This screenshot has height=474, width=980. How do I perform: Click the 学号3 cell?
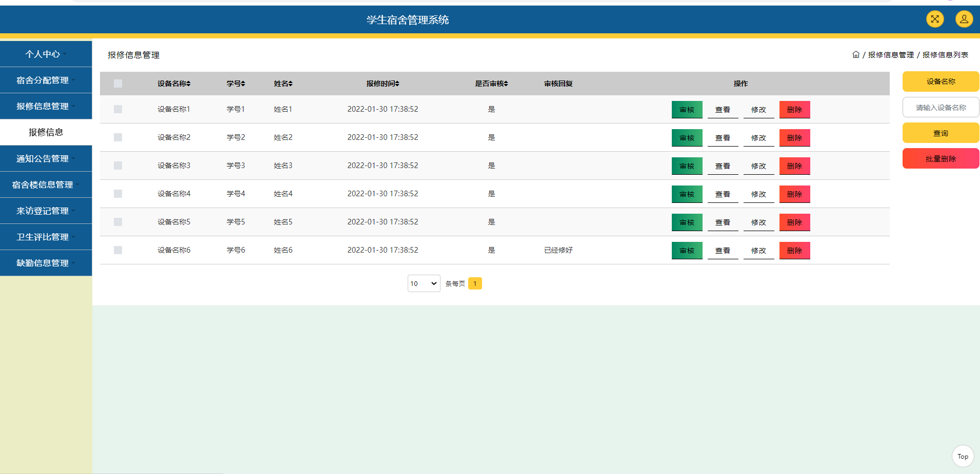236,166
